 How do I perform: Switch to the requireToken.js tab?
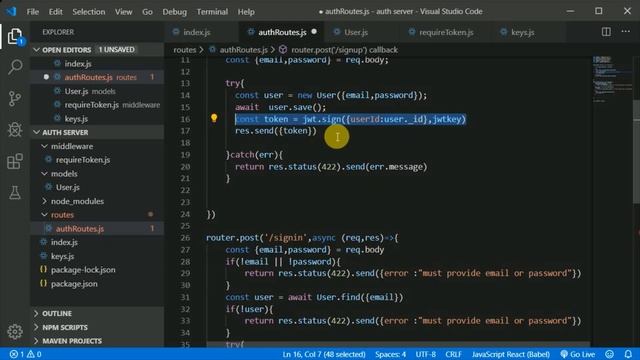(446, 32)
